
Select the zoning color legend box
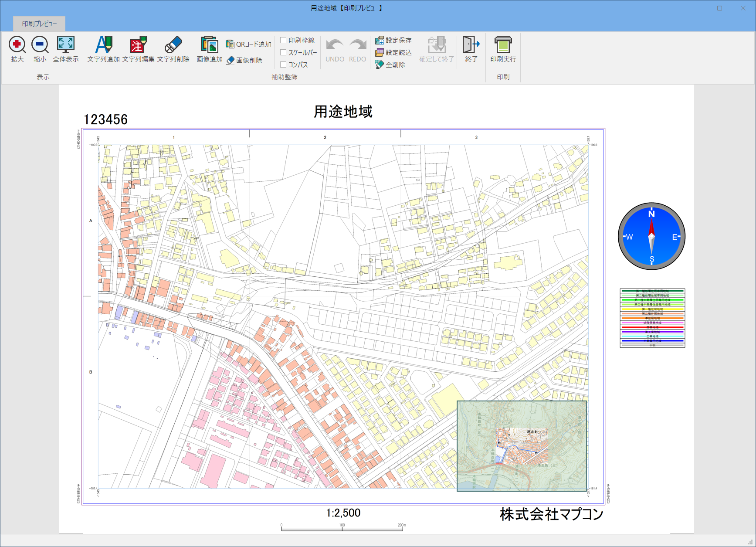click(652, 318)
